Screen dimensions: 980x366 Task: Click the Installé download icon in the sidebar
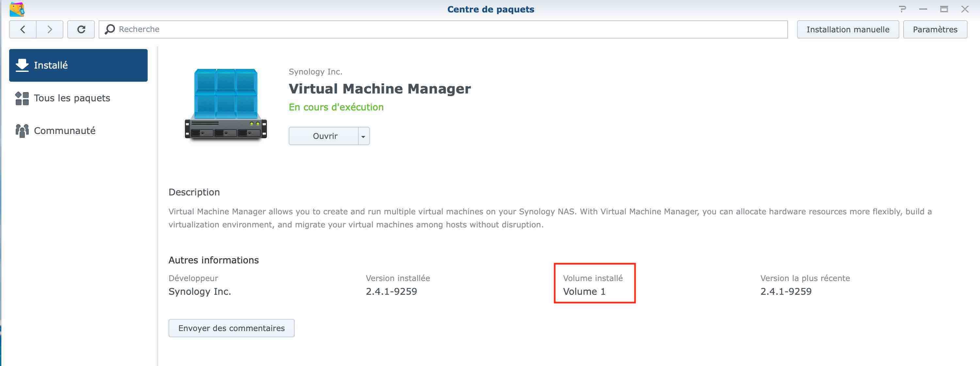point(22,65)
